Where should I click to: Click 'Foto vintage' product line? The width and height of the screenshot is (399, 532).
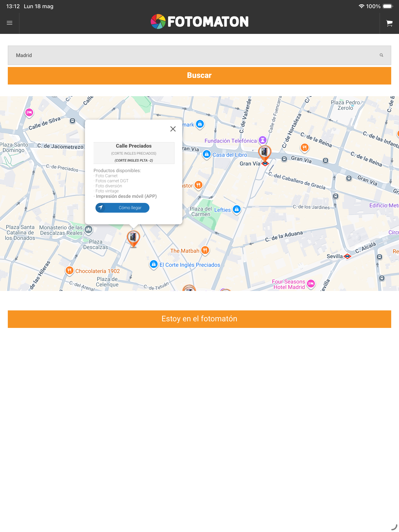coord(106,191)
